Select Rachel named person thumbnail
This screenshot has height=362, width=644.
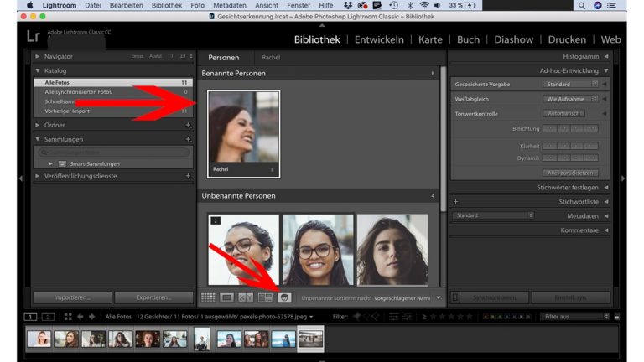tap(243, 134)
